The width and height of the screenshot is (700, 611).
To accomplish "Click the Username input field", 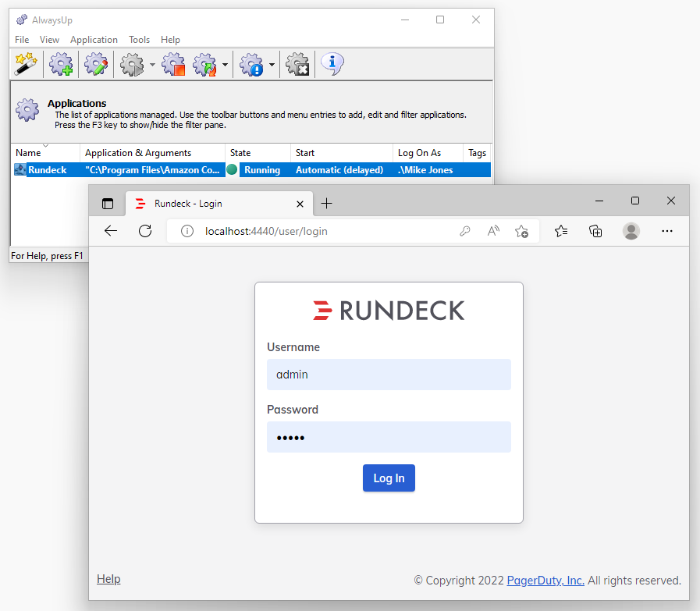I will click(x=389, y=375).
